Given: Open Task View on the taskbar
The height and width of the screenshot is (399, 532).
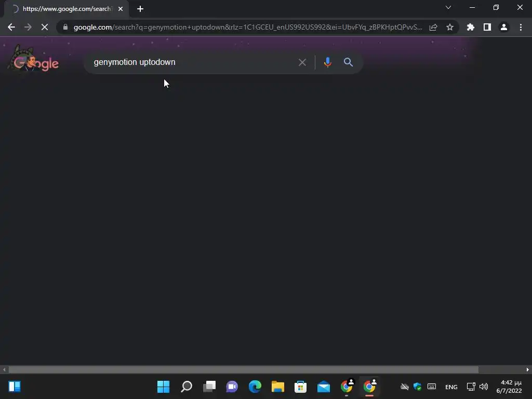Looking at the screenshot, I should click(209, 387).
